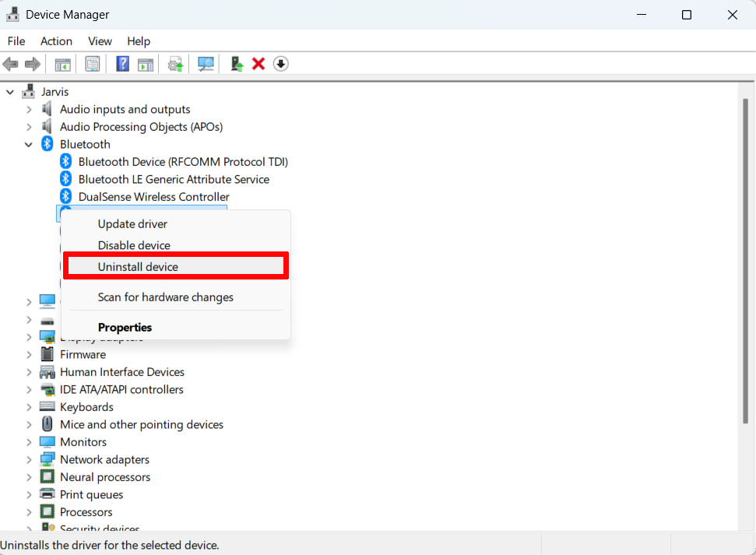Click the Properties toolbar icon

click(92, 63)
